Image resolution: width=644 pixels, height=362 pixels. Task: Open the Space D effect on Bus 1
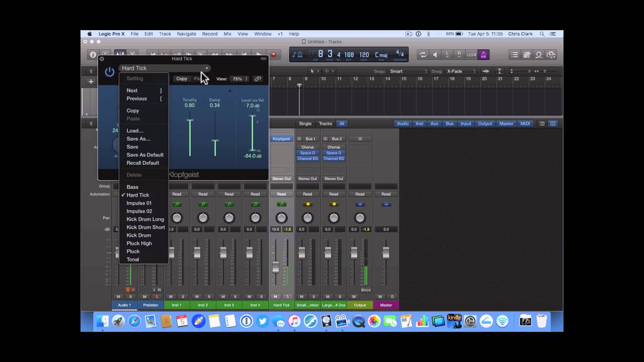[307, 153]
